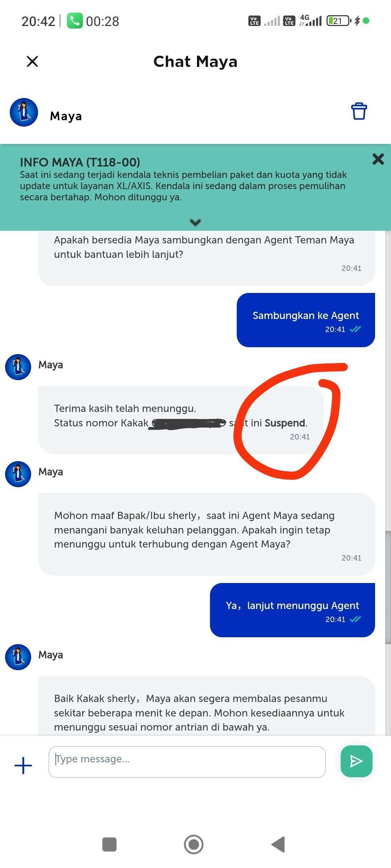
Task: Delete chat with the trash icon
Action: (x=359, y=111)
